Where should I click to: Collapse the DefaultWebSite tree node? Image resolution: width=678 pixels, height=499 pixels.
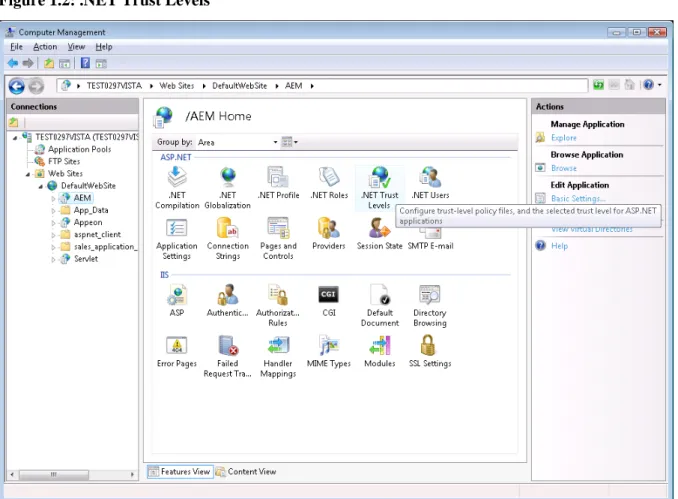(41, 186)
